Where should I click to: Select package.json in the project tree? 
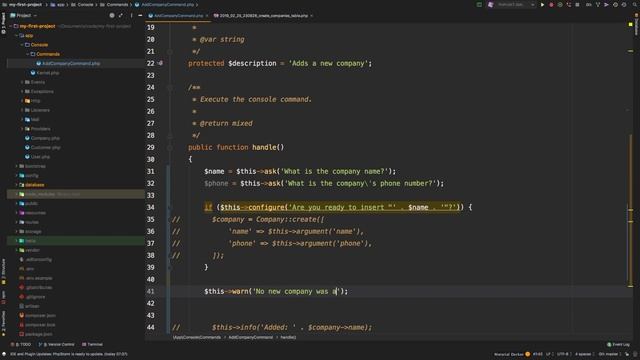pyautogui.click(x=38, y=334)
